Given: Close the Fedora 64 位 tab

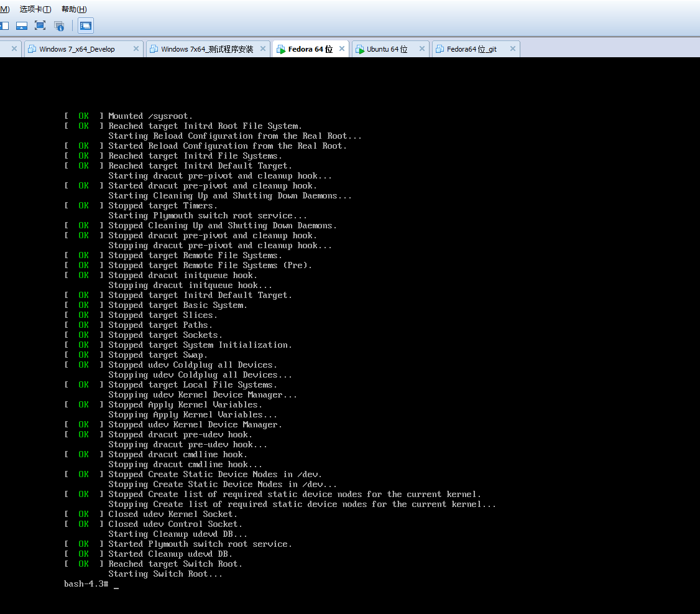Looking at the screenshot, I should click(x=341, y=49).
